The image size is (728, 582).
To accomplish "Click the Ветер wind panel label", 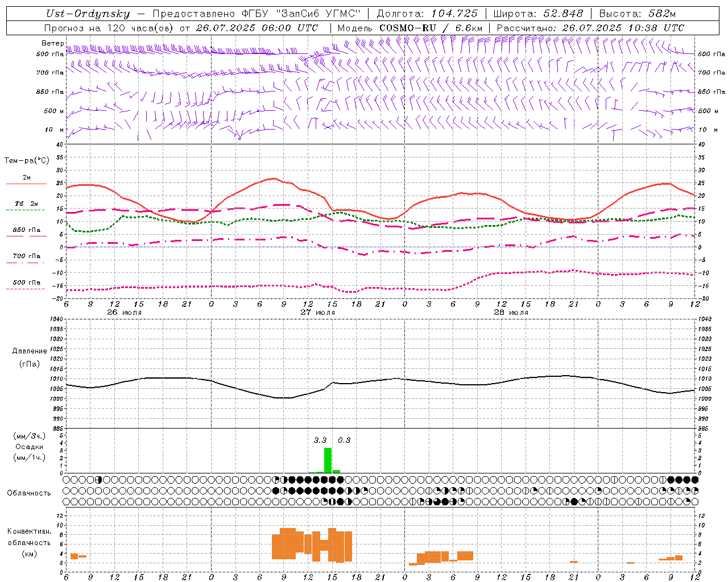I will 52,43.
